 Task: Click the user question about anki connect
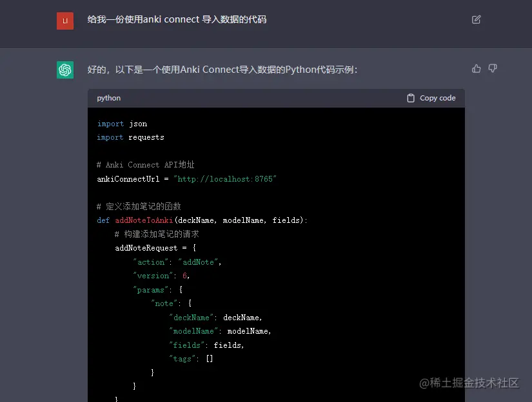point(176,19)
